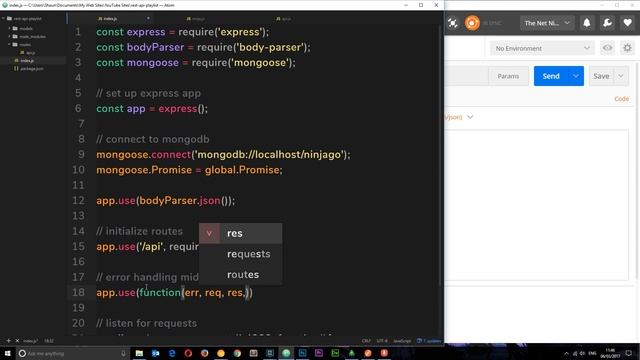Click the 'mongoose.connect' code on line 9
Screen dimensions: 640x360
pyautogui.click(x=144, y=155)
